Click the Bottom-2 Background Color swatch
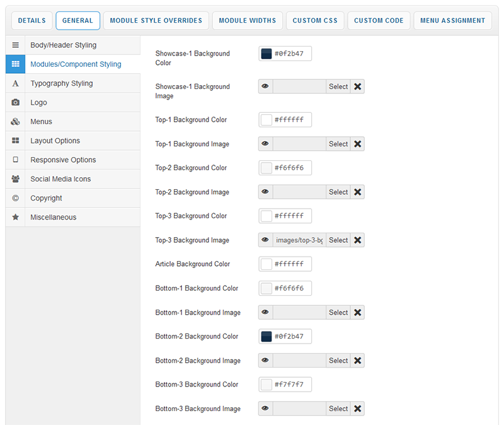This screenshot has height=425, width=504. (266, 336)
